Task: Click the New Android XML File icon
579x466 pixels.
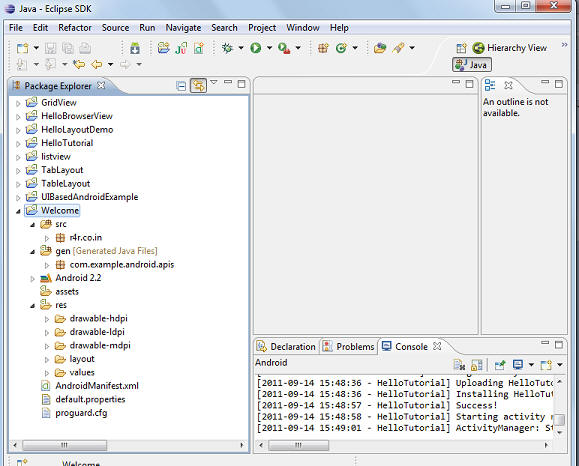Action: click(199, 48)
